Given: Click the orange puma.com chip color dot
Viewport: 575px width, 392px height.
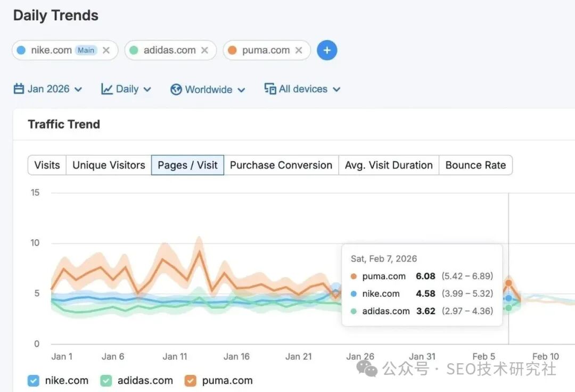Looking at the screenshot, I should [x=232, y=51].
